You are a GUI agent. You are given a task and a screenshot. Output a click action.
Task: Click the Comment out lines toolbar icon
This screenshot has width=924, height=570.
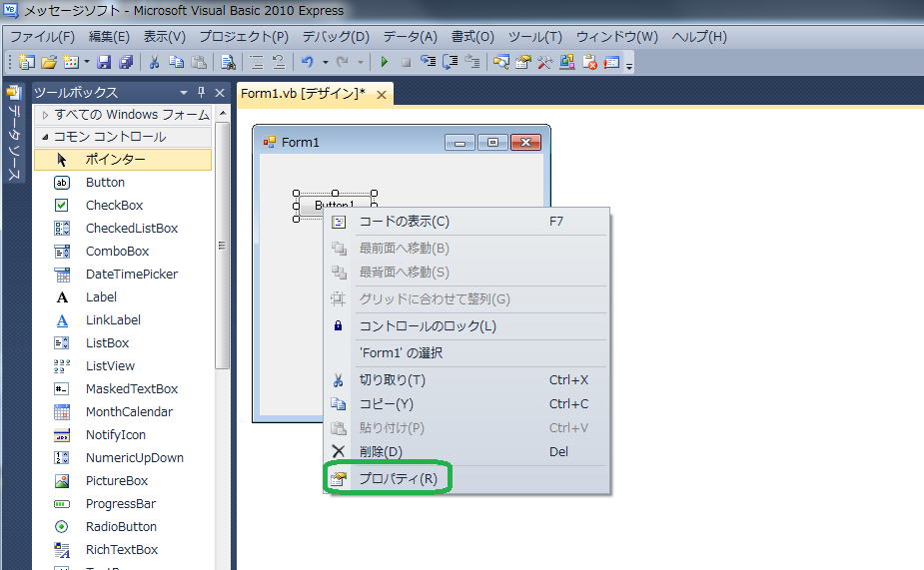257,62
